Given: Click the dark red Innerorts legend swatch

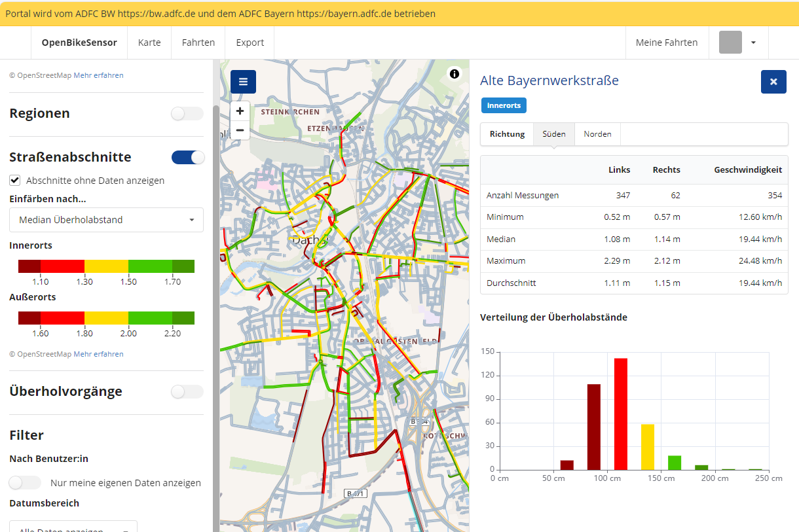Looking at the screenshot, I should 29,266.
